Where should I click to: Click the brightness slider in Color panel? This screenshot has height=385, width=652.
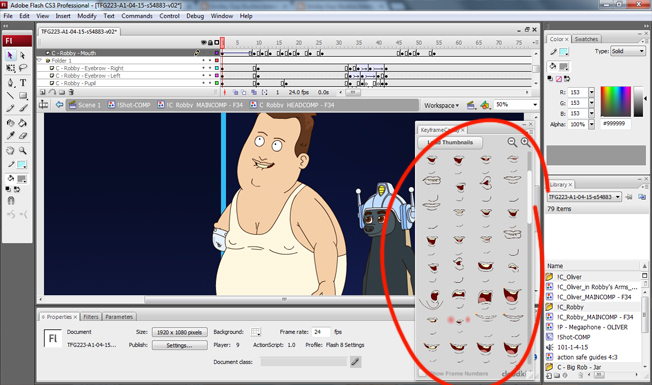[638, 101]
